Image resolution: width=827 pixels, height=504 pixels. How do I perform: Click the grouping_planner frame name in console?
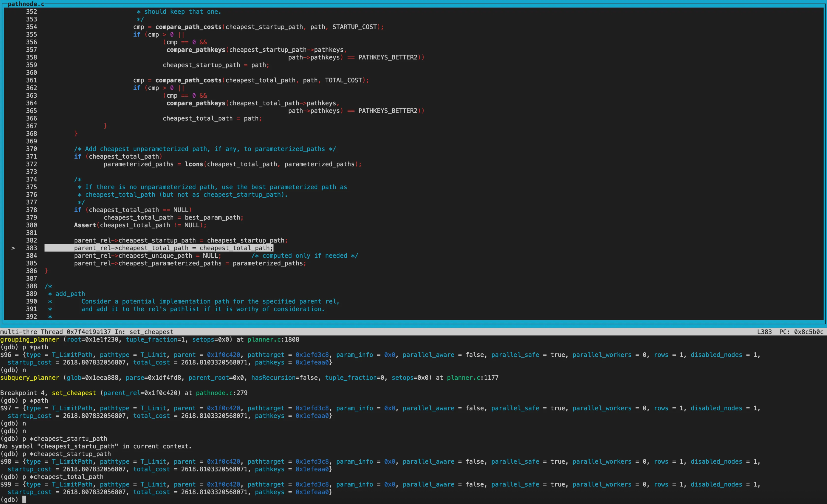[30, 340]
